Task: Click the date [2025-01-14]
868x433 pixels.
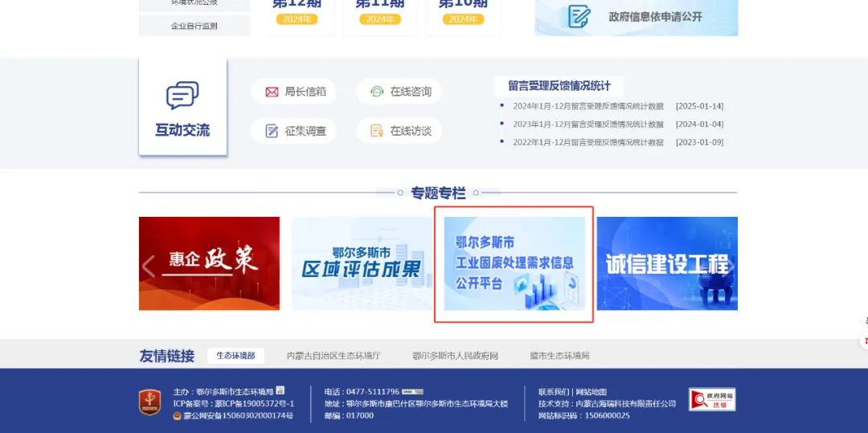Action: pos(699,106)
